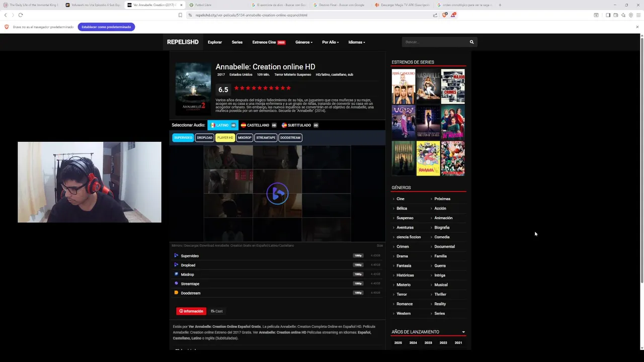Choose the DOODSTREAM player server
Screen dimensions: 644x362
290,138
